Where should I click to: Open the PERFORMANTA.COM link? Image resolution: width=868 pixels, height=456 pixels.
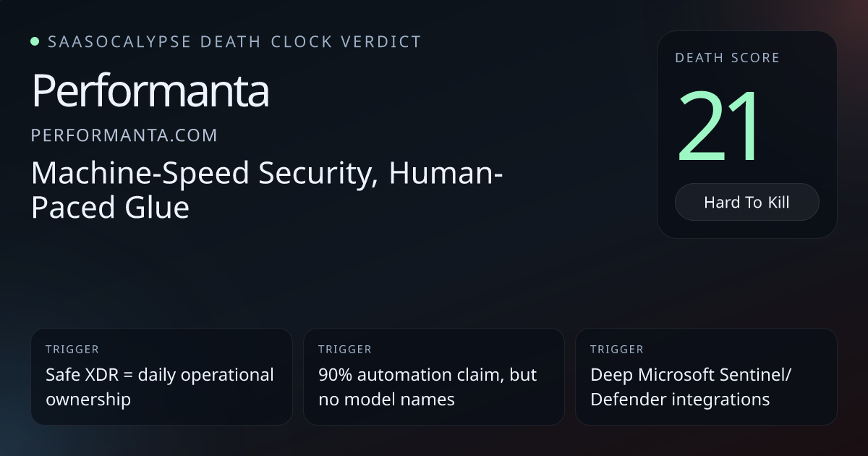coord(124,135)
